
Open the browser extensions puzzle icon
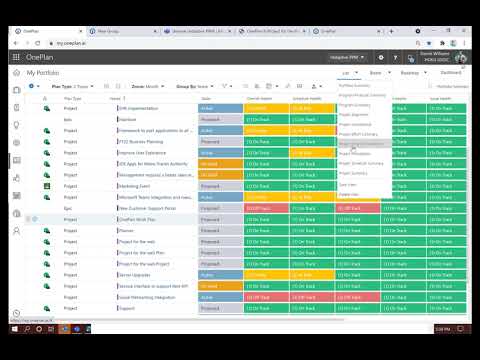click(x=442, y=43)
